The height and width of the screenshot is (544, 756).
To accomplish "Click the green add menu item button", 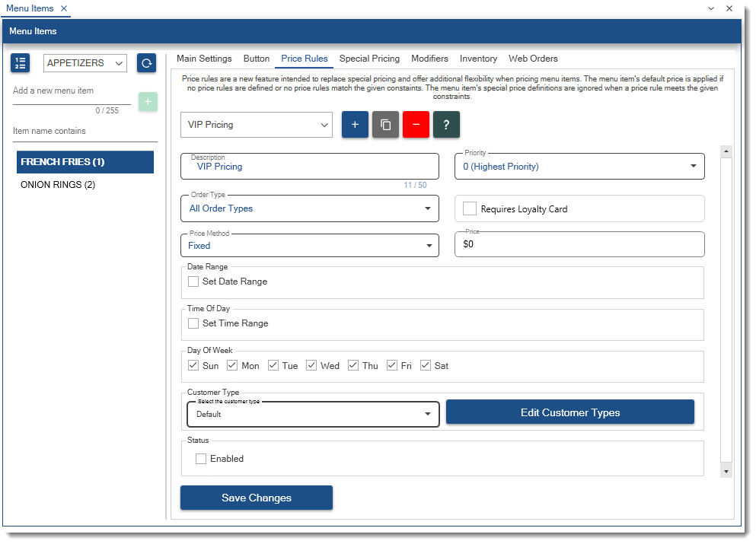I will (x=148, y=101).
